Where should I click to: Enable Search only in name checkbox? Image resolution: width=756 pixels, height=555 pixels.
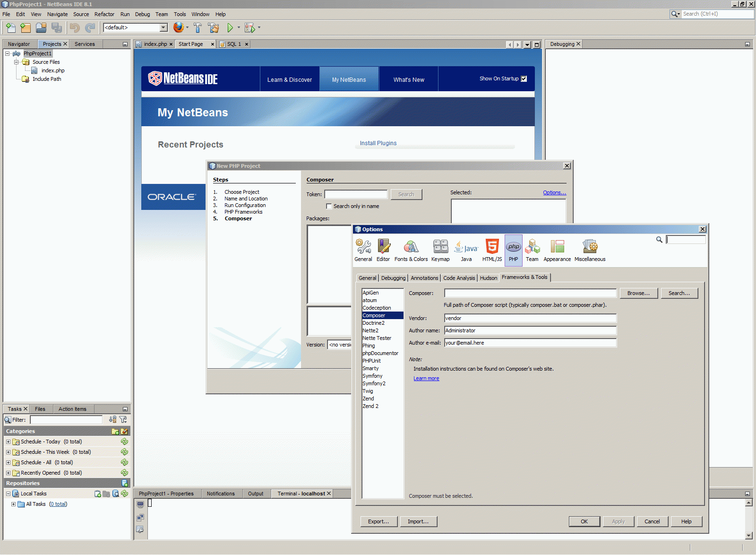pyautogui.click(x=329, y=206)
